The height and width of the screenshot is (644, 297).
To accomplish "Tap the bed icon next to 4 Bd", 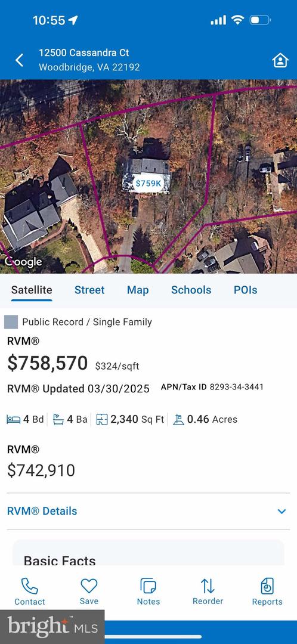I will 14,419.
